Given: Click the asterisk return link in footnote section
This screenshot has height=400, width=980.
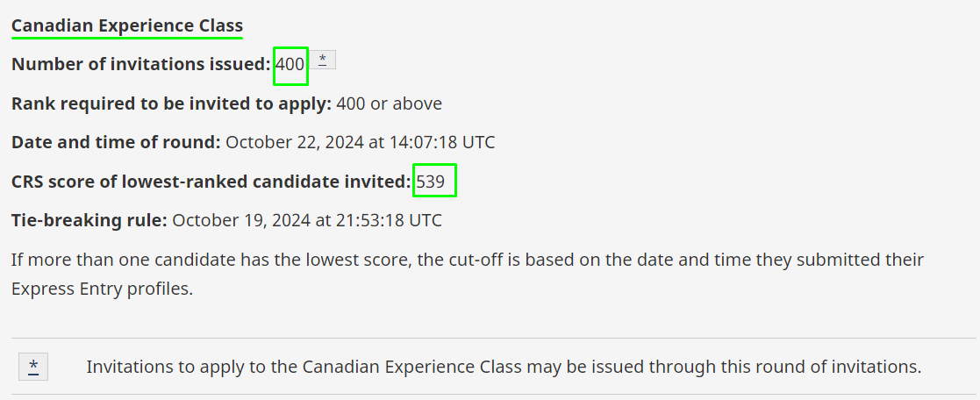Looking at the screenshot, I should click(x=33, y=367).
